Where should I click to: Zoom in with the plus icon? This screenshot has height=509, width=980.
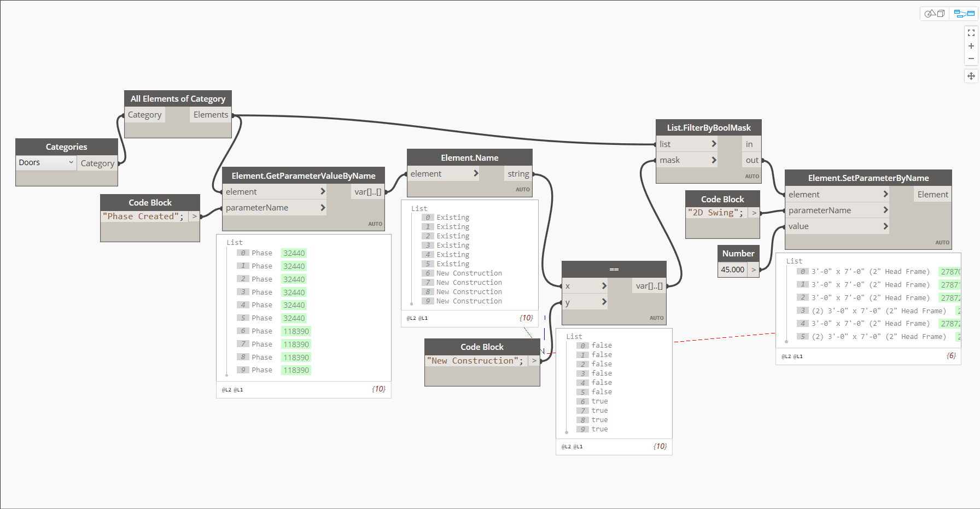click(971, 46)
